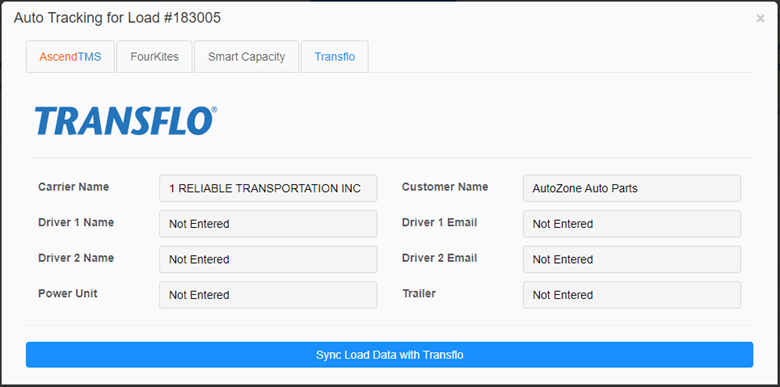This screenshot has width=780, height=387.
Task: Click the Transflo logo image
Action: point(126,121)
